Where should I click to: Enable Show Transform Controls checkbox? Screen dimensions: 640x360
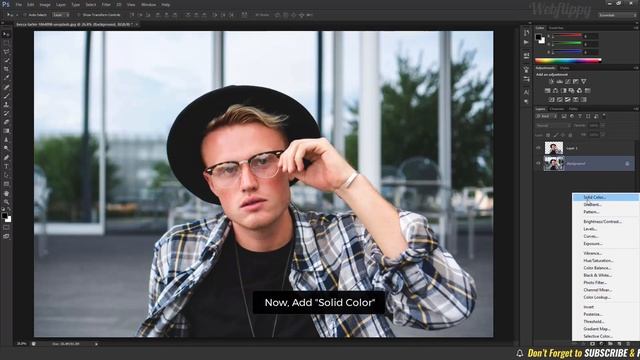coord(79,15)
